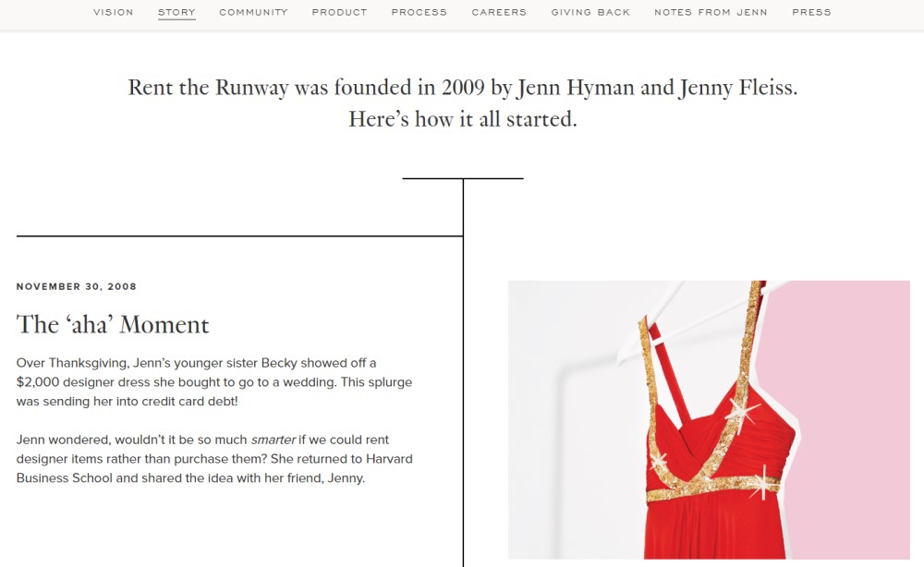Click the "The 'aha' Moment" heading

(x=113, y=325)
